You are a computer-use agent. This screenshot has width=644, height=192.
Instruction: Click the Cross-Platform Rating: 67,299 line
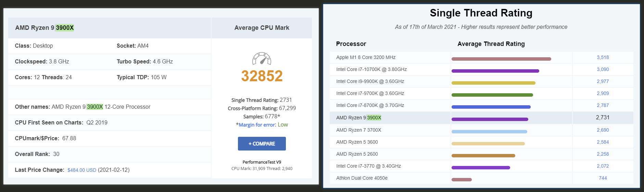(x=262, y=108)
